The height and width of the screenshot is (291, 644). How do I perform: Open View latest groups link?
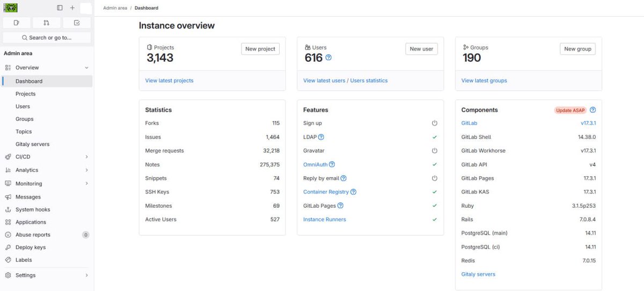[x=484, y=81]
